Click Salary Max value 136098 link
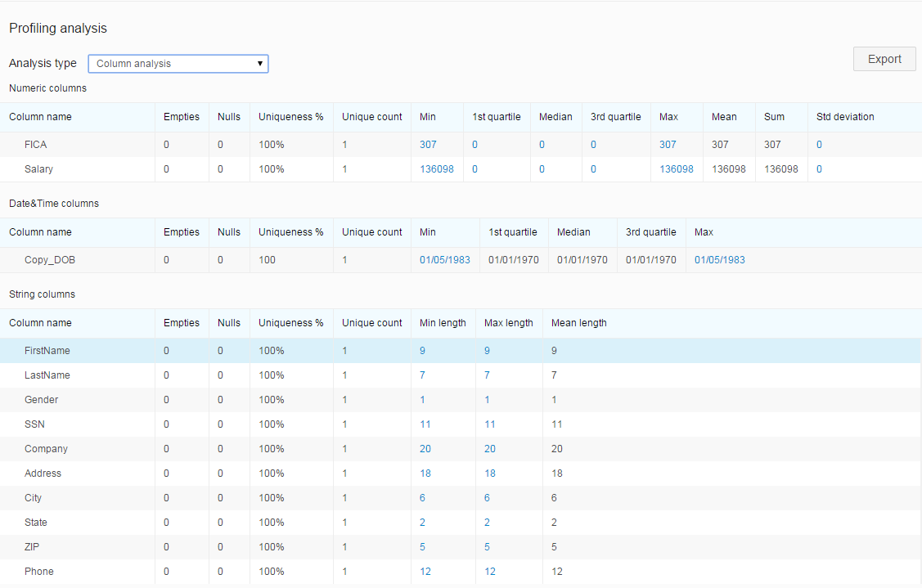Viewport: 922px width, 588px height. click(676, 169)
